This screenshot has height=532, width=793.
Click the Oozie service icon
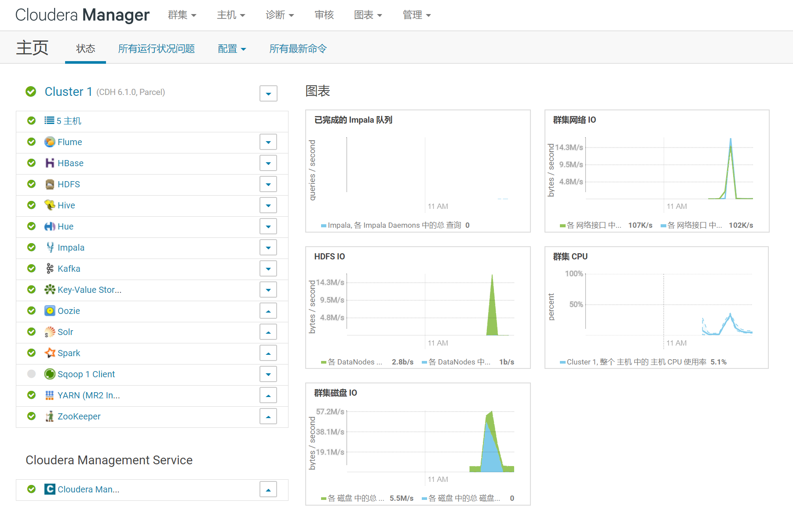tap(50, 311)
